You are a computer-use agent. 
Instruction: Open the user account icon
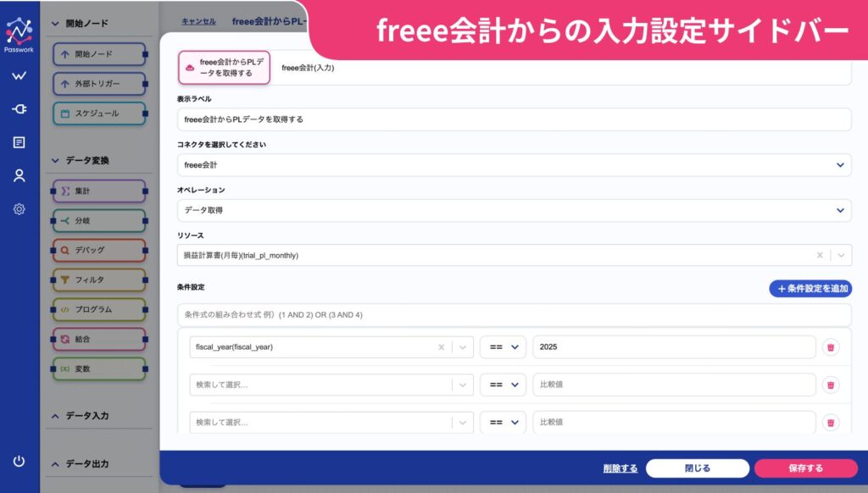tap(19, 176)
